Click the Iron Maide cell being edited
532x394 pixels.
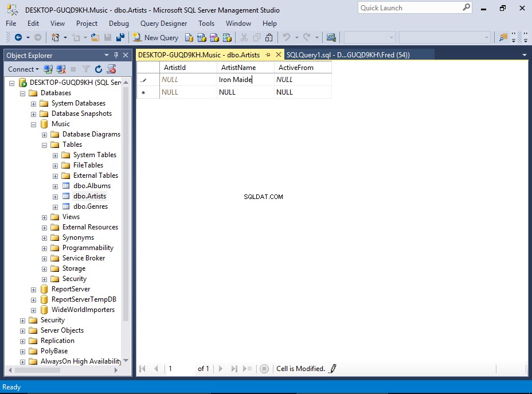click(245, 79)
